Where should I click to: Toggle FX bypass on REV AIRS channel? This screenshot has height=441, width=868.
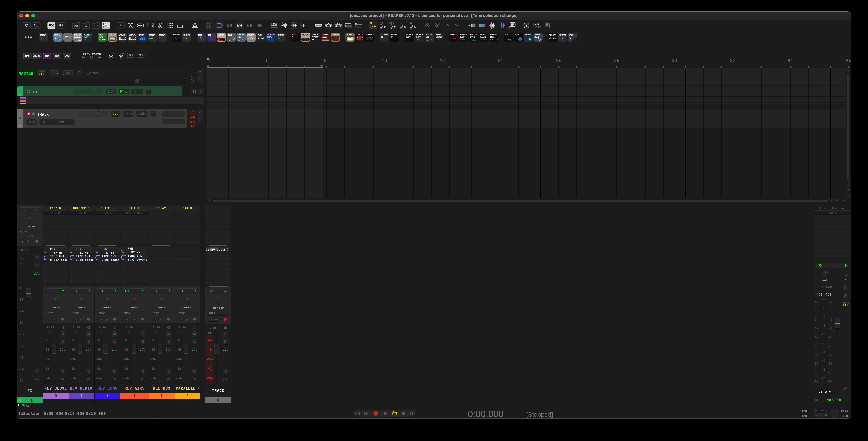pos(143,291)
